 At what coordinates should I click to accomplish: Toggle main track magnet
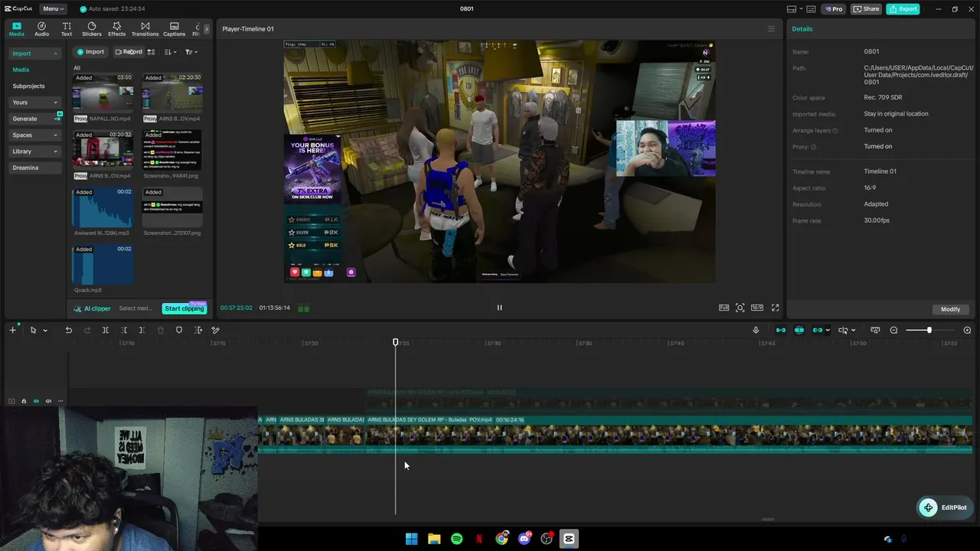click(781, 330)
